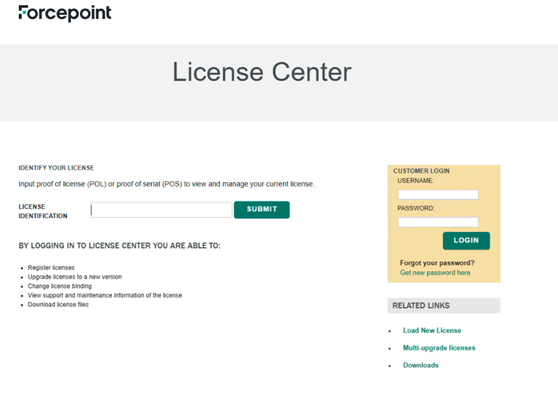Click the green SUBMIT button
The height and width of the screenshot is (394, 558).
point(262,210)
